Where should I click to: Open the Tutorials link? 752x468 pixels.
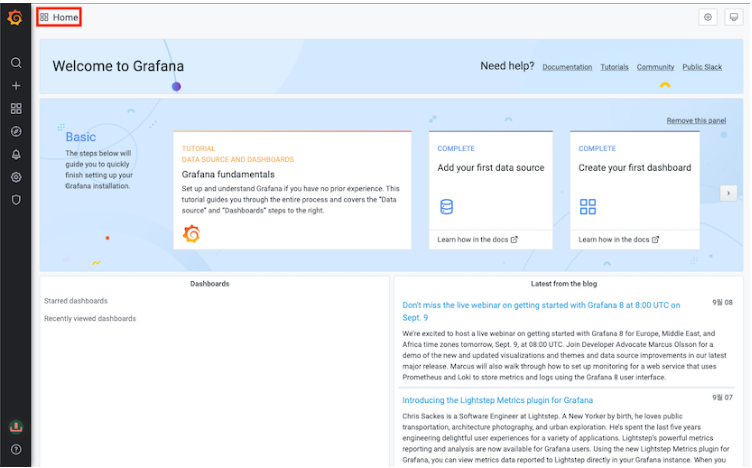(614, 67)
